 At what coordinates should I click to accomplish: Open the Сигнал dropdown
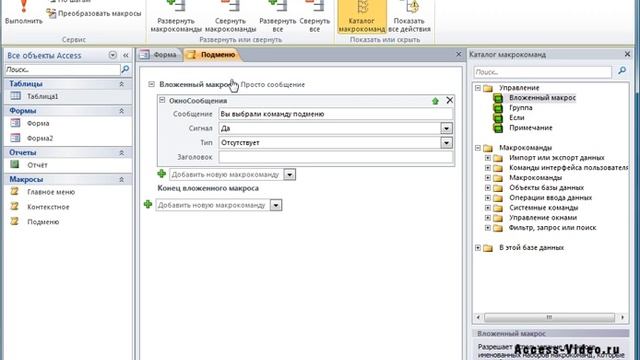[447, 128]
